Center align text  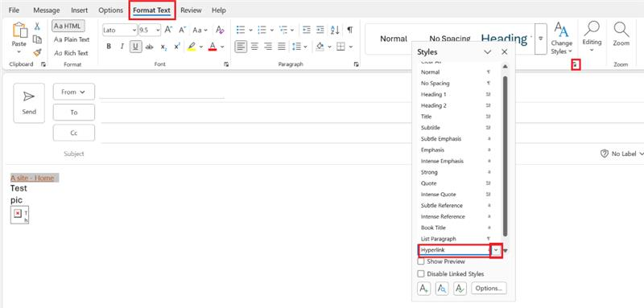coord(254,47)
